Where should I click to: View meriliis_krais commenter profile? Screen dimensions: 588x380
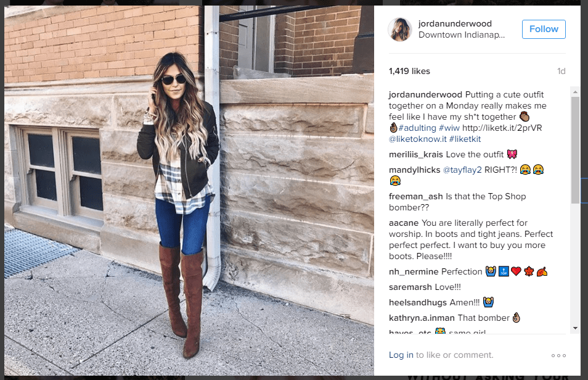point(416,154)
